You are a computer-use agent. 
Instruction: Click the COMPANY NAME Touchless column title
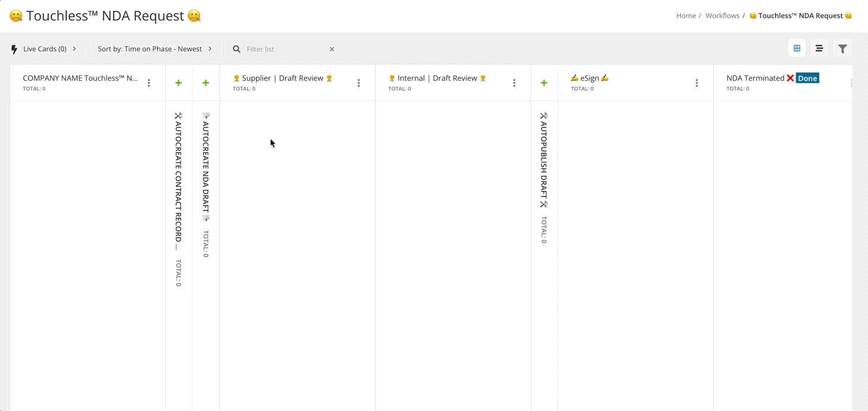(80, 78)
